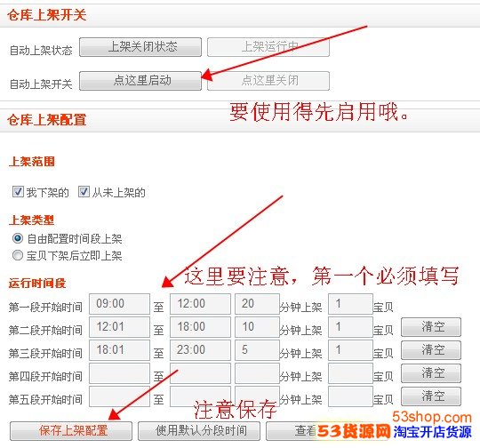The width and height of the screenshot is (480, 448).
Task: Click the empty fourth period item count field
Action: (x=350, y=373)
